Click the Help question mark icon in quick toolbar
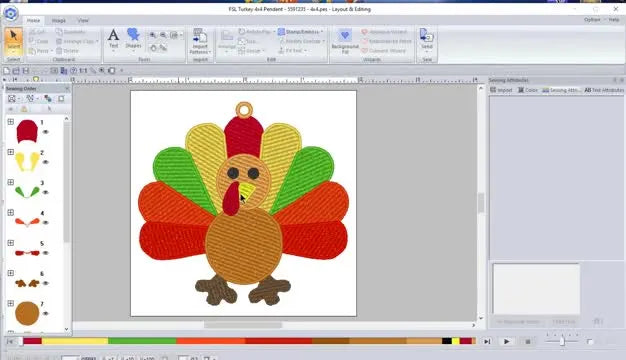Screen dimensions: 626x360 click(x=73, y=71)
